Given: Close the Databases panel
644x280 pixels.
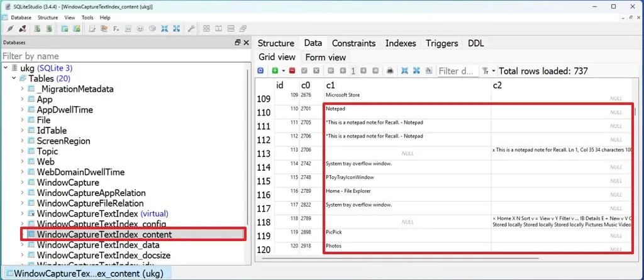Looking at the screenshot, I should 246,42.
